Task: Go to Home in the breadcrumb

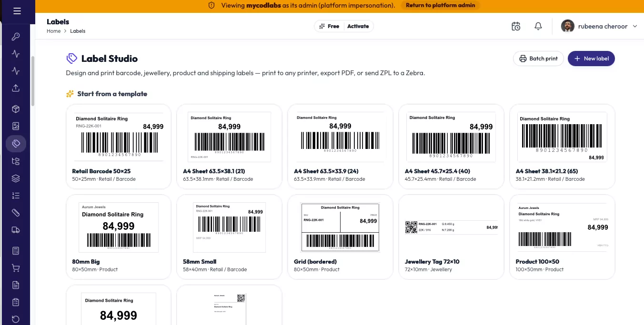Action: click(53, 31)
